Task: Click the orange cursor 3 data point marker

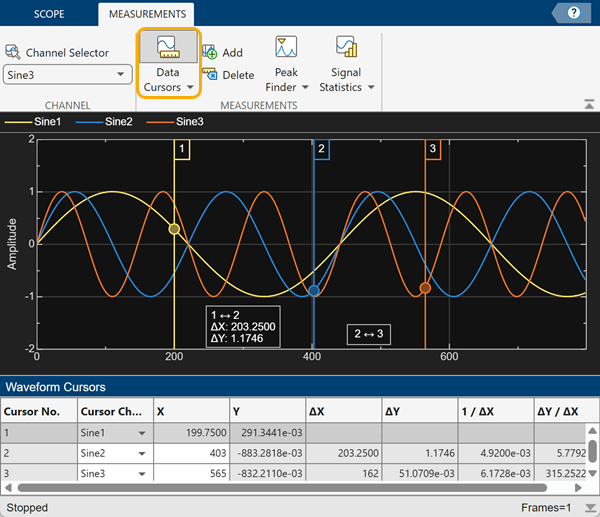Action: tap(425, 288)
